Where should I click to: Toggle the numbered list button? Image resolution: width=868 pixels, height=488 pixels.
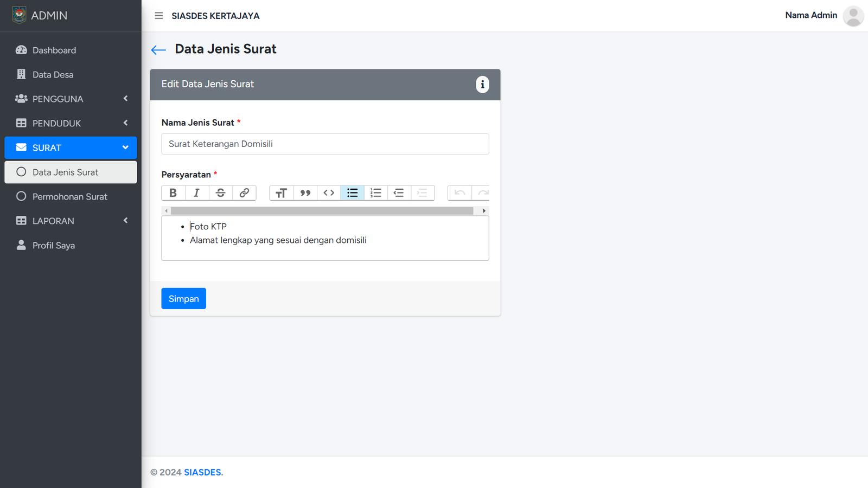375,193
